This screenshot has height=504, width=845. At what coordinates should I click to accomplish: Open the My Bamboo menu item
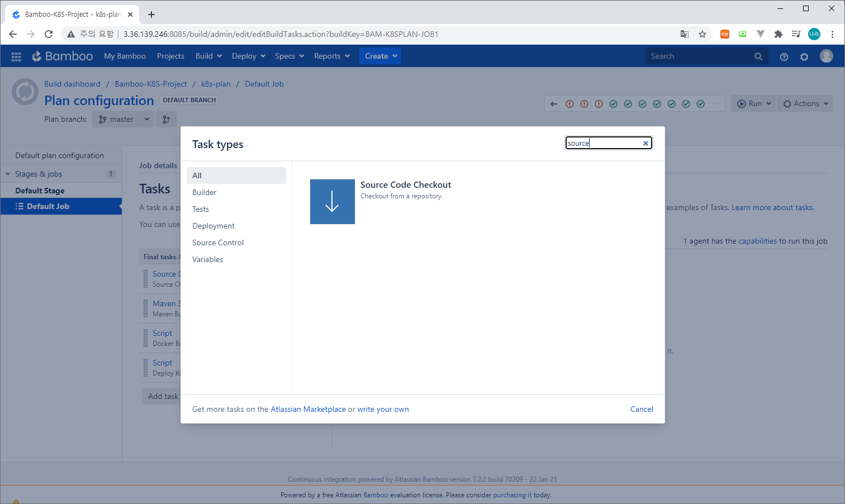click(125, 56)
